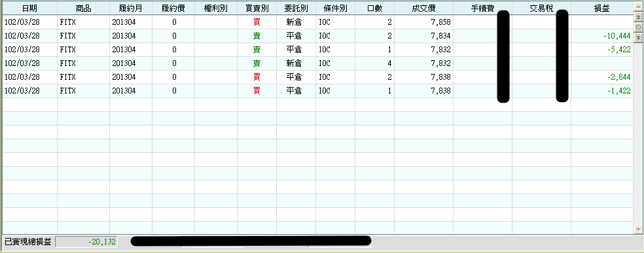
Task: Select the 7,834 trade price cell
Action: [423, 36]
